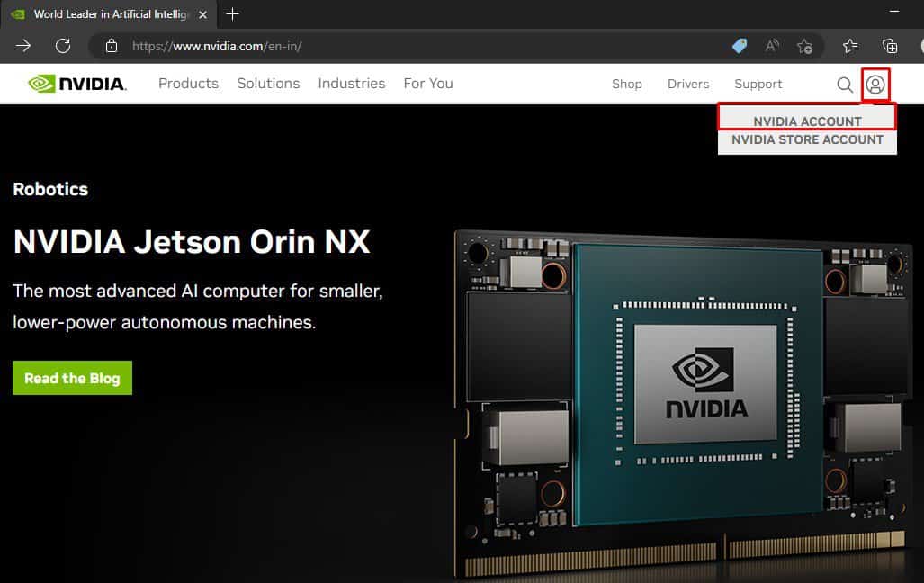Click the Robotics label

pyautogui.click(x=50, y=189)
